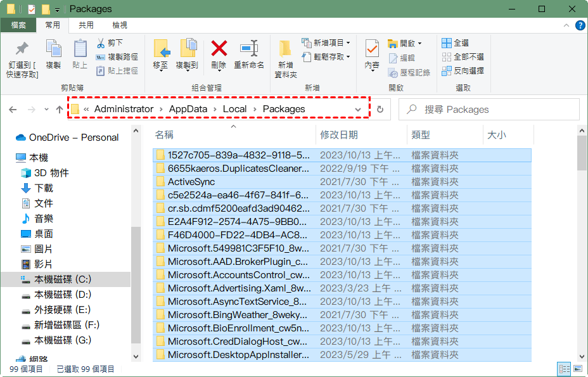Viewport: 588px width, 377px height.
Task: Cut selection with 剪下
Action: pos(110,42)
